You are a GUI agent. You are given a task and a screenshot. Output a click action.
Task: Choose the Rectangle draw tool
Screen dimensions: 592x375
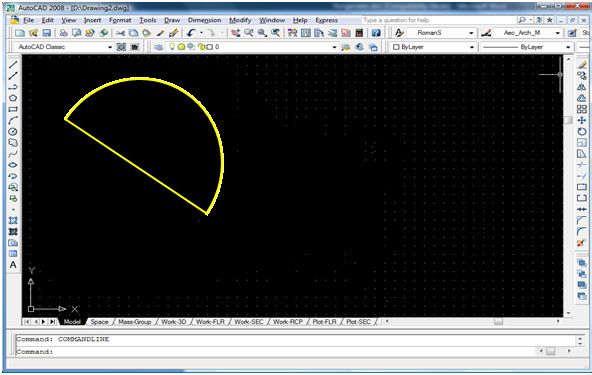(x=13, y=109)
